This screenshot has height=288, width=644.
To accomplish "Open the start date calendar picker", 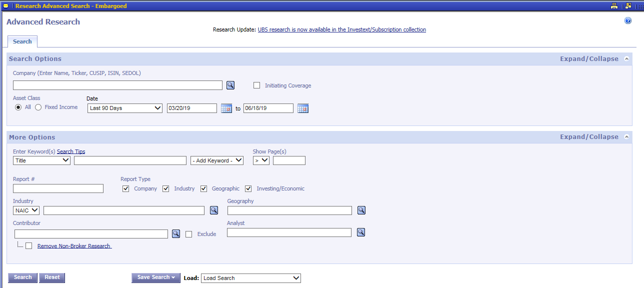I will click(226, 108).
